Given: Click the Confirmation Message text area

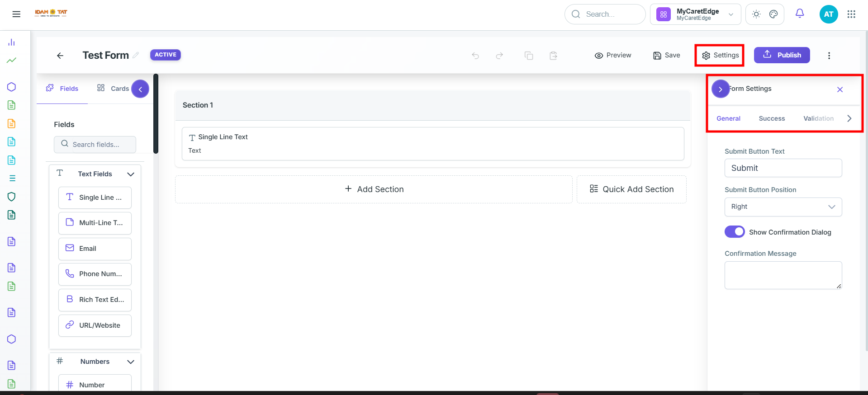Looking at the screenshot, I should coord(783,275).
